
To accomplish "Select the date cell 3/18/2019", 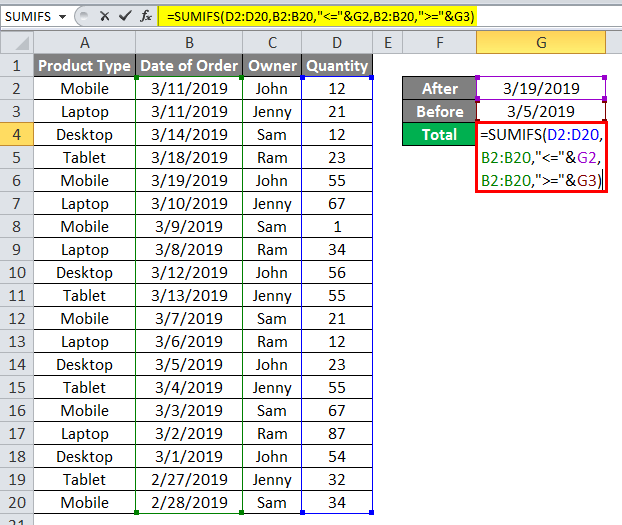I will (189, 158).
